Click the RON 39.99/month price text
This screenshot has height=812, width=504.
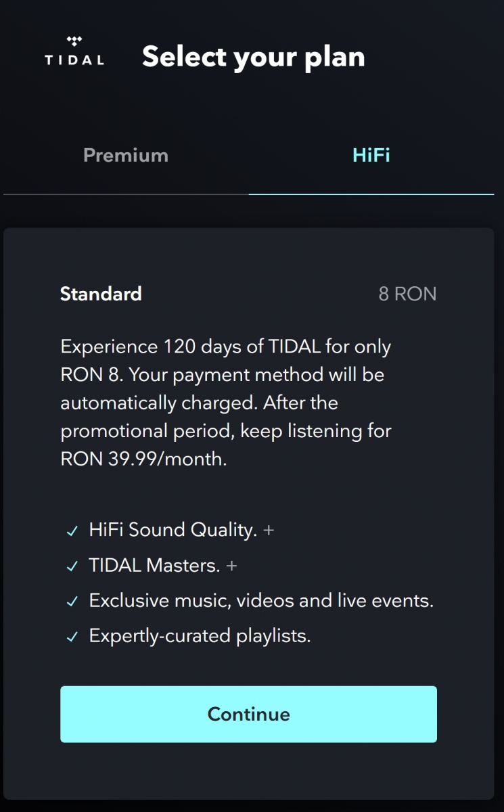143,459
